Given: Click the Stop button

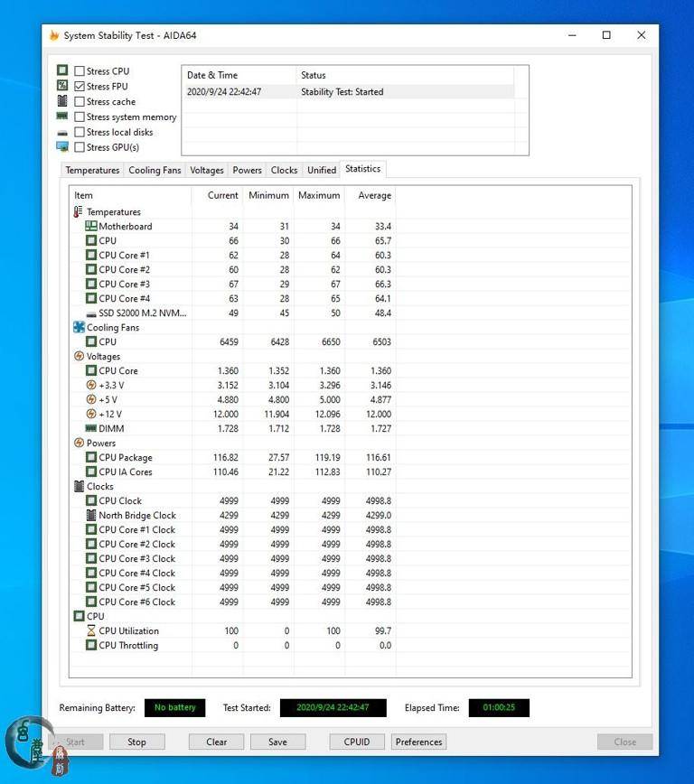Looking at the screenshot, I should [136, 742].
